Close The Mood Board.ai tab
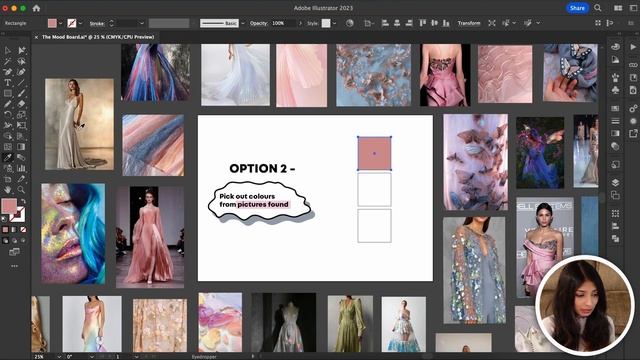640x360 pixels. (x=36, y=37)
